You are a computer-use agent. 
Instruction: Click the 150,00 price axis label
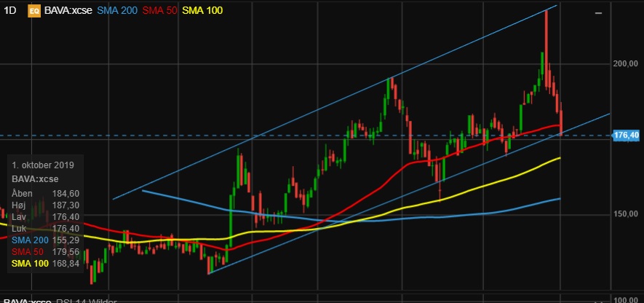626,214
